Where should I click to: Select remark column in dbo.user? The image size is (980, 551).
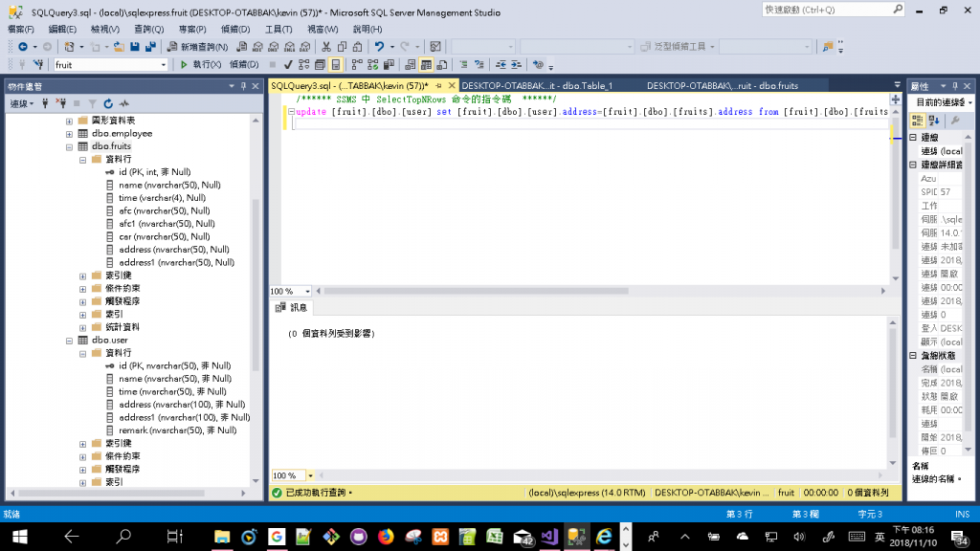coord(177,430)
